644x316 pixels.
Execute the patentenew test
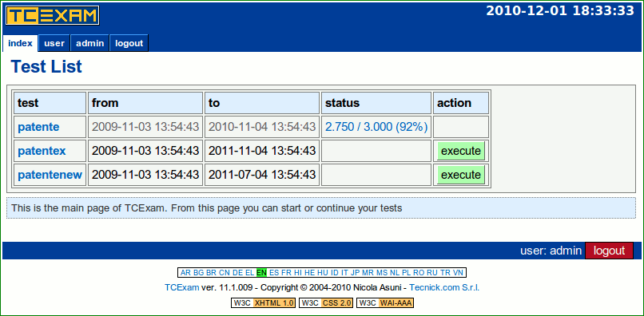coord(461,175)
